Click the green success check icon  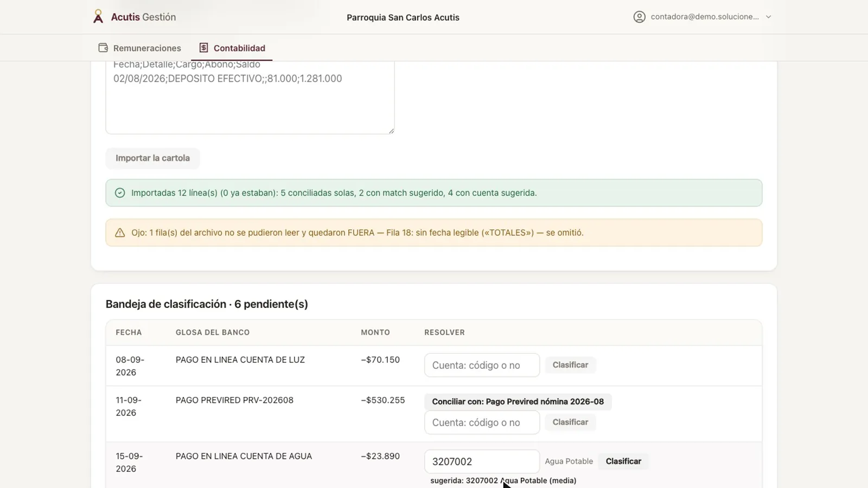(120, 193)
